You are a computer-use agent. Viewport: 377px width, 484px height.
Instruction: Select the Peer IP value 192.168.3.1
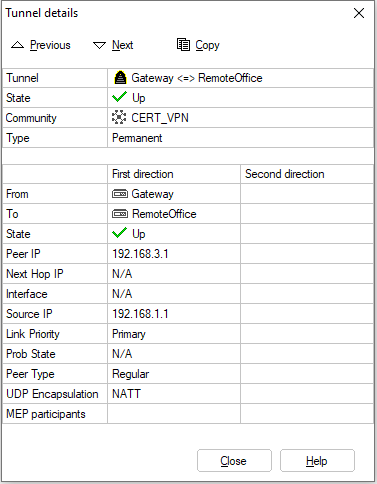pos(140,254)
